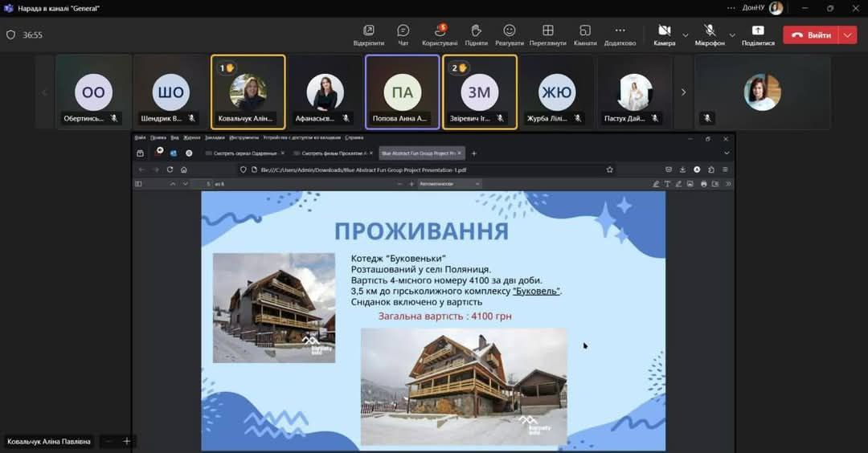Show next participants with the right arrow

click(x=683, y=92)
